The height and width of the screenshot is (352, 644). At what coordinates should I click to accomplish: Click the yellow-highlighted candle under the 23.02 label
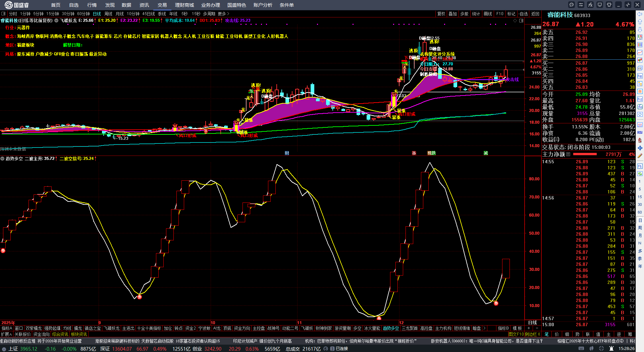point(393,100)
